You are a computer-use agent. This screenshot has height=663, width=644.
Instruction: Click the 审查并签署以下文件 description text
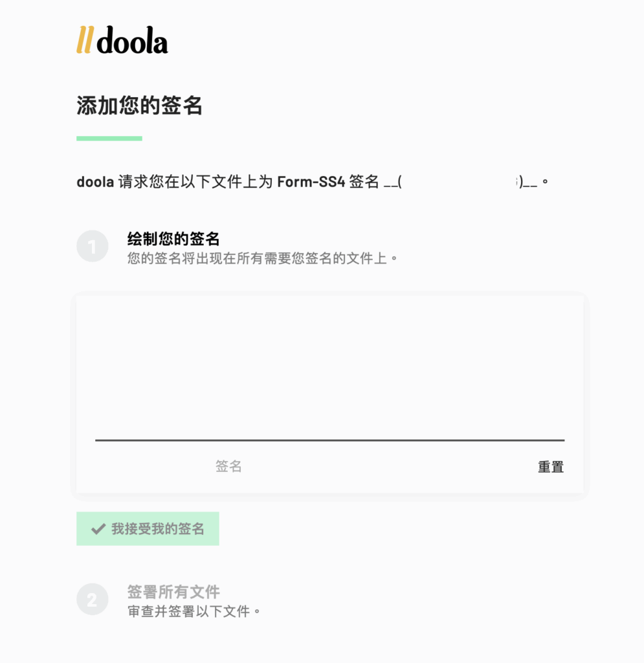(194, 611)
